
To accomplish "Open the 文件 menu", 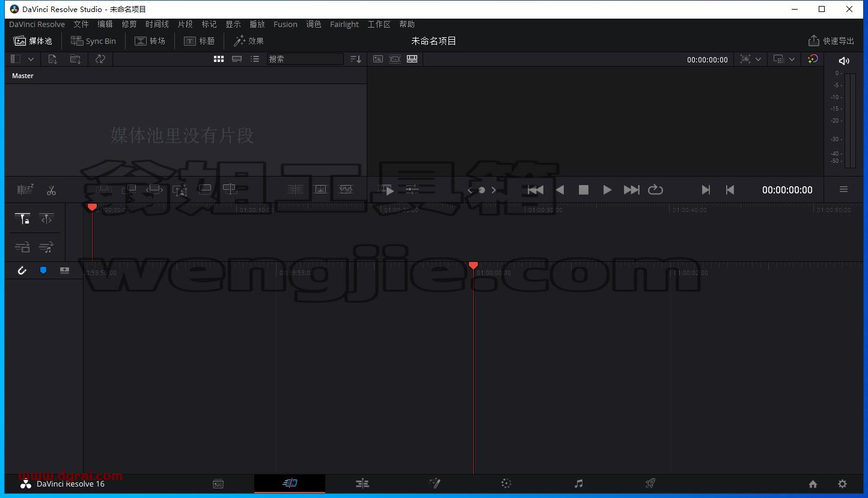I will tap(81, 24).
